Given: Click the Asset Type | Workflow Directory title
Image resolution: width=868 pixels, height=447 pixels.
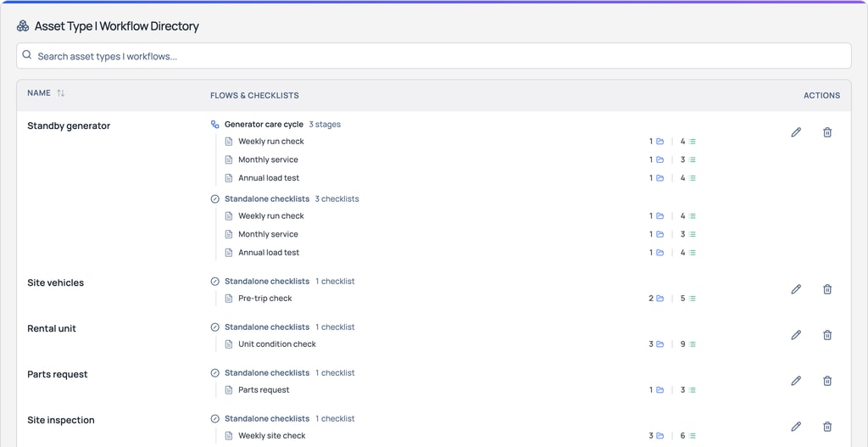Looking at the screenshot, I should click(x=117, y=26).
